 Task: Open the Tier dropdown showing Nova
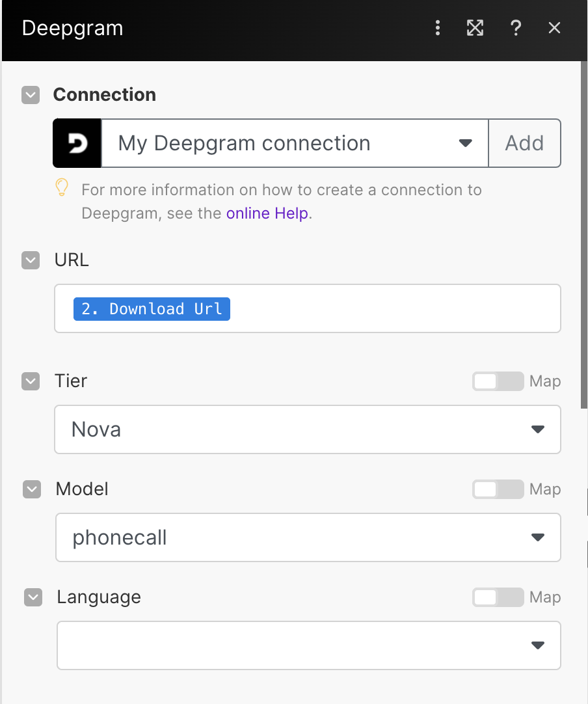pos(307,429)
